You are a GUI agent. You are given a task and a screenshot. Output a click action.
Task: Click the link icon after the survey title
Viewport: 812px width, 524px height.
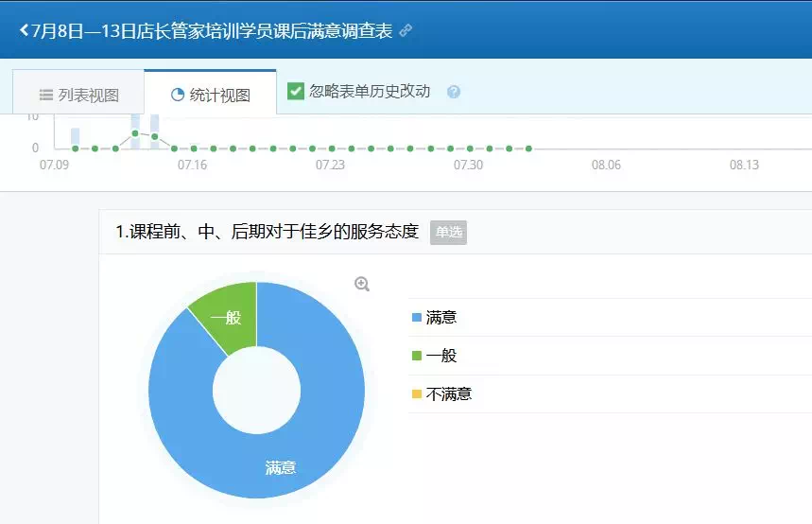(x=406, y=30)
